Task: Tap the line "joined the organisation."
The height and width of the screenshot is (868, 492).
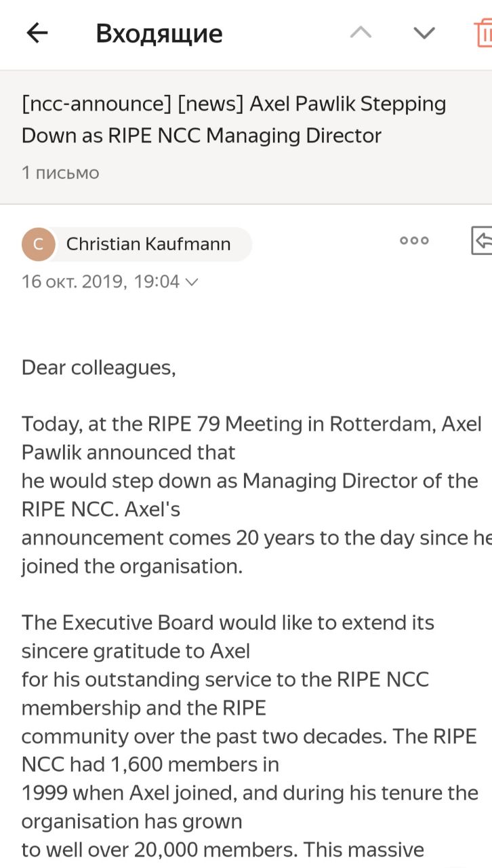Action: pyautogui.click(x=132, y=566)
